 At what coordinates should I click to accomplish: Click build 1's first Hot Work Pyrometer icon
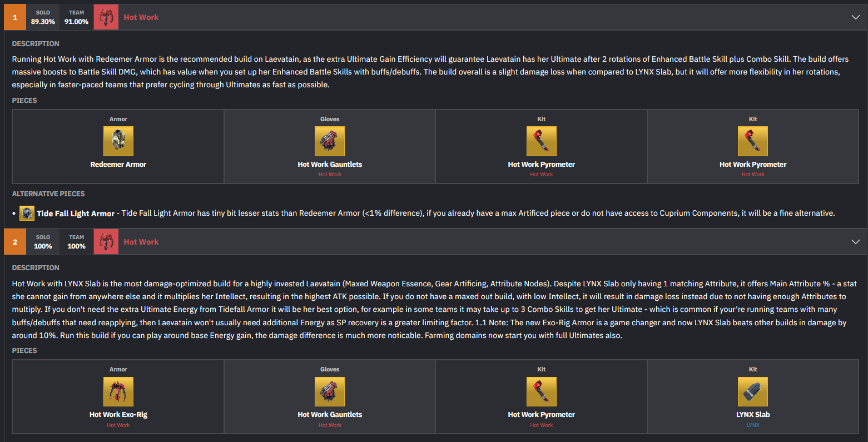coord(542,141)
